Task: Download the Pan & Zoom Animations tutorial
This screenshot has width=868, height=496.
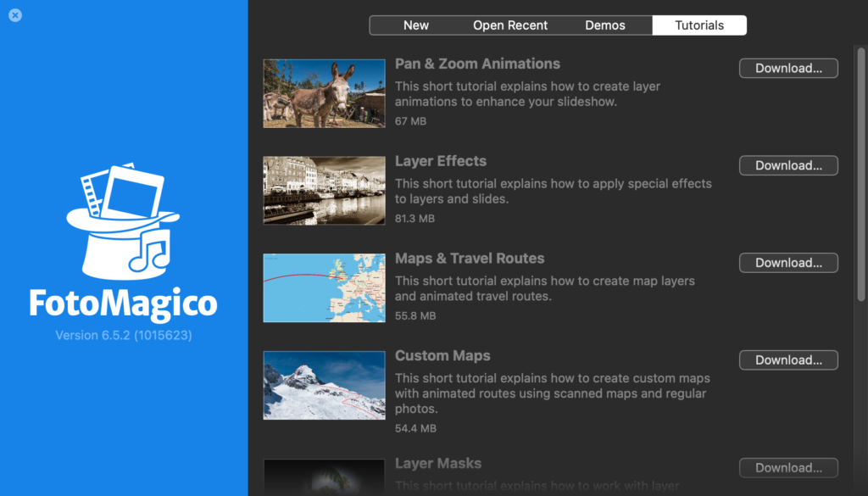Action: tap(787, 68)
